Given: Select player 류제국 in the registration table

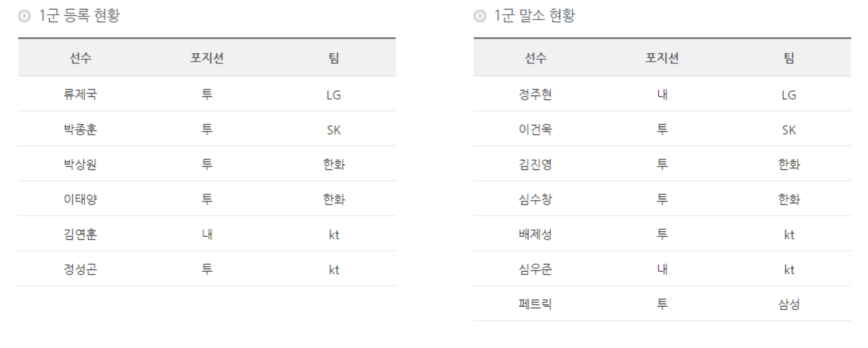Looking at the screenshot, I should pyautogui.click(x=80, y=95).
